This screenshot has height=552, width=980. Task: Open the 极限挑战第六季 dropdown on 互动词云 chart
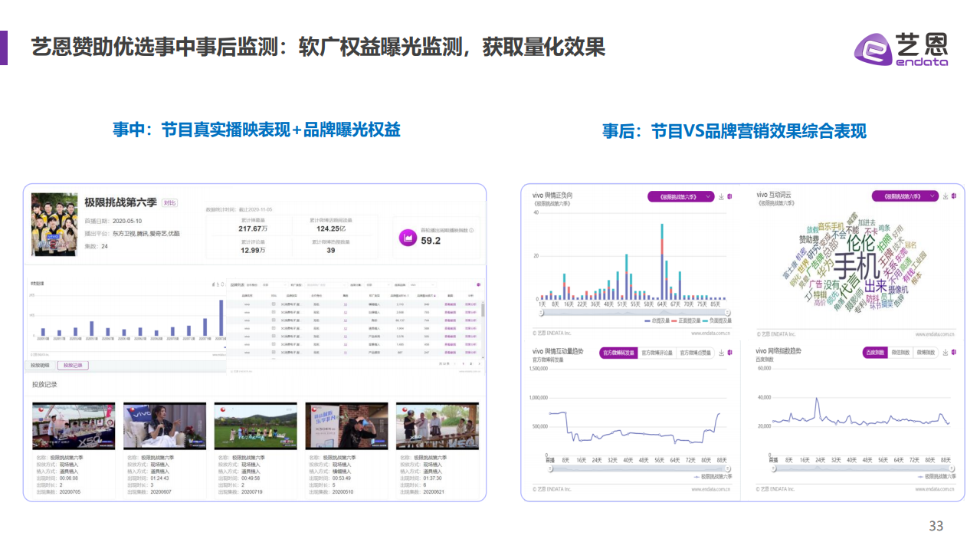906,196
